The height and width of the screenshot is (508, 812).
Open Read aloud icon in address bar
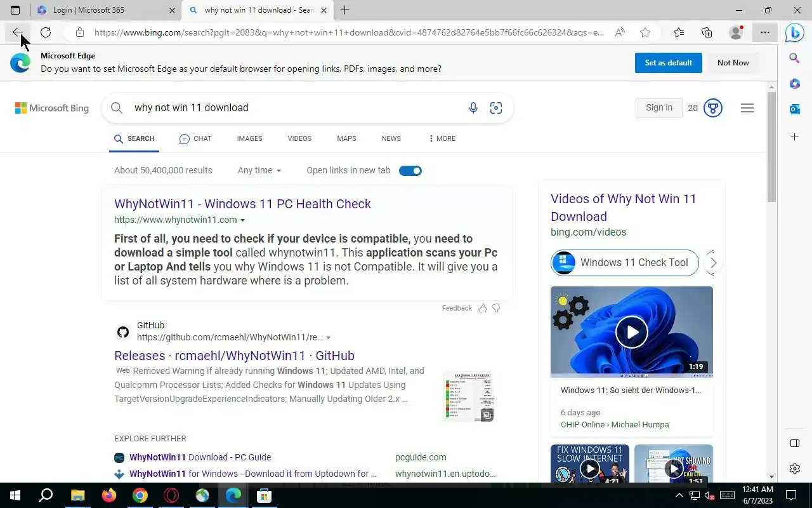(620, 32)
